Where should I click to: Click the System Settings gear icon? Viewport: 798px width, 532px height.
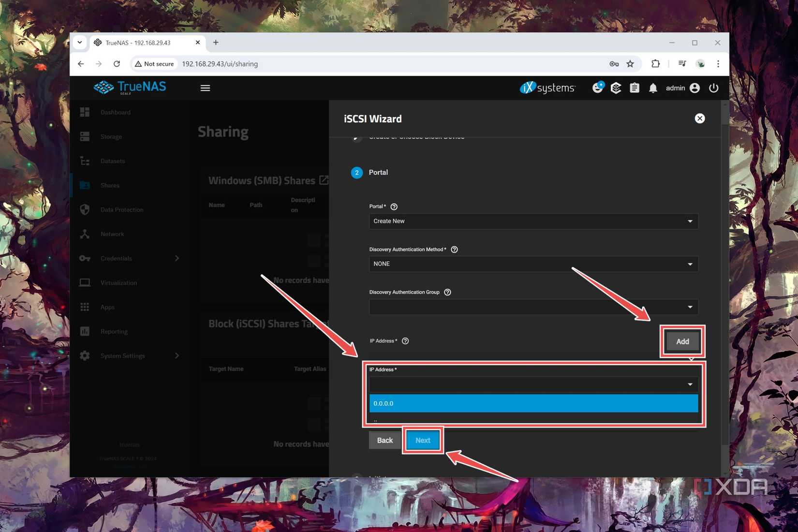[85, 356]
